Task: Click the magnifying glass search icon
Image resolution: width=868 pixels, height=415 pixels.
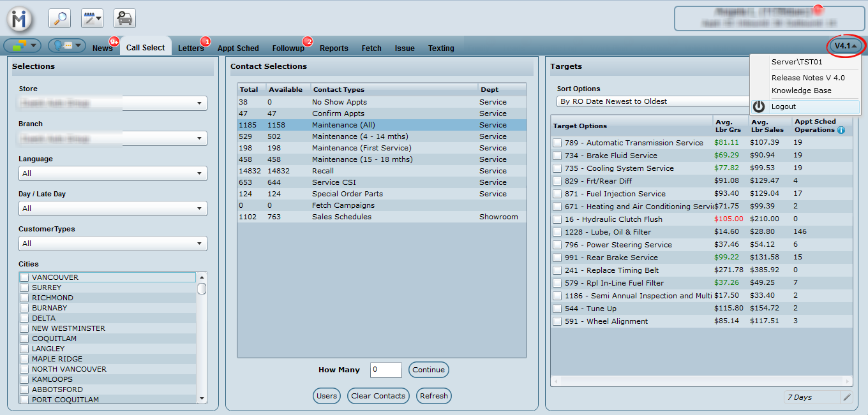Action: pyautogui.click(x=60, y=18)
